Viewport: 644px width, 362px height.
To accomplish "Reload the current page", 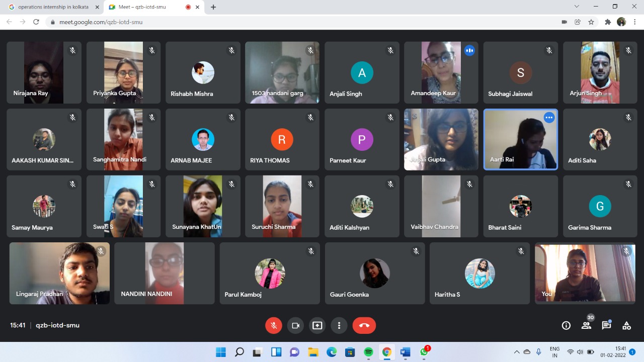I will pyautogui.click(x=36, y=22).
